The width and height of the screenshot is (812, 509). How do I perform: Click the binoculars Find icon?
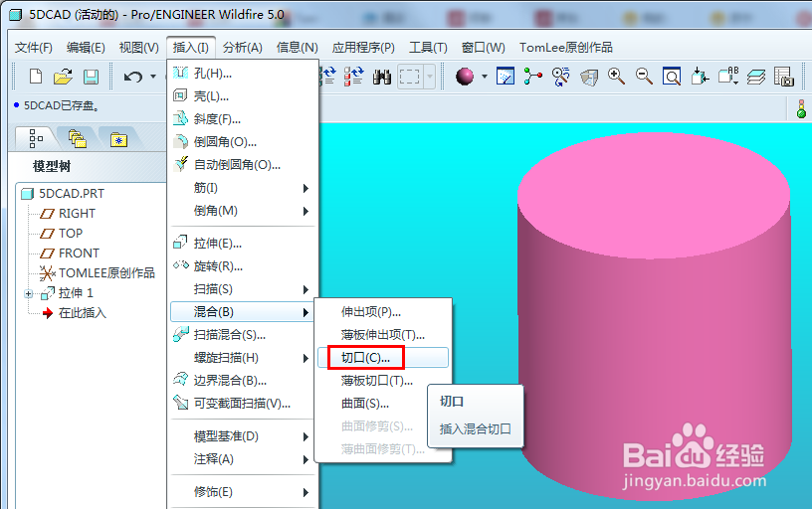382,77
